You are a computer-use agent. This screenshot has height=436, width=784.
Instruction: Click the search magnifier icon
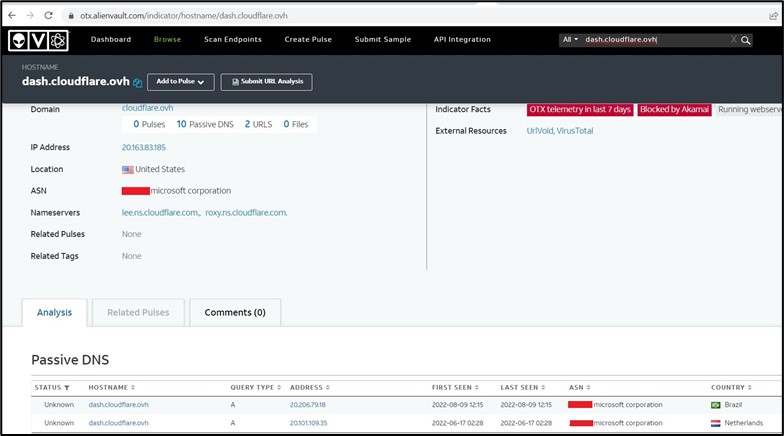(746, 40)
